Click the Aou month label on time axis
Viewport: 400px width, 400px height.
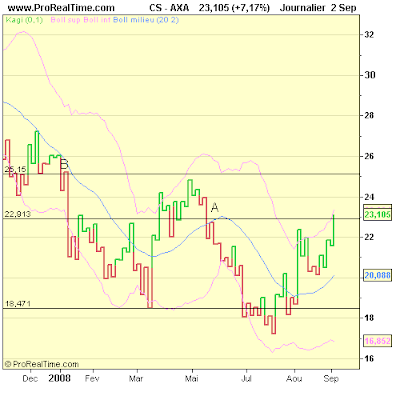[x=294, y=379]
